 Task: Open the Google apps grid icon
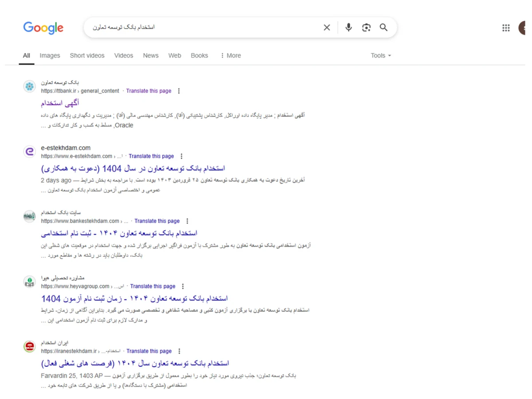click(x=506, y=28)
